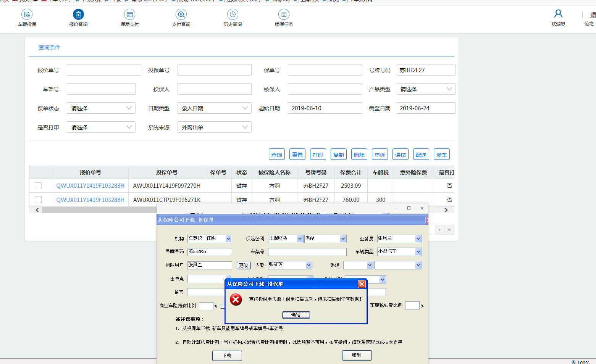Click the 报价单号 input field

(x=104, y=70)
